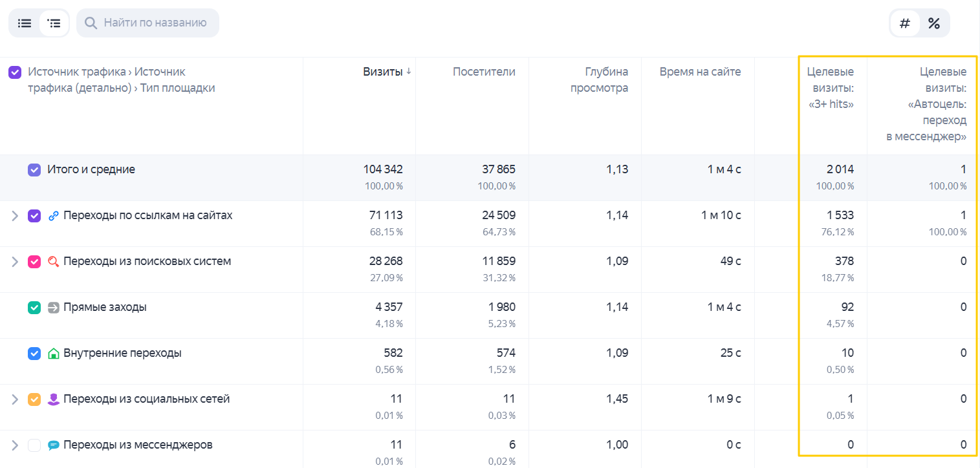The width and height of the screenshot is (980, 468).
Task: Click visitors value 24 509
Action: 499,215
